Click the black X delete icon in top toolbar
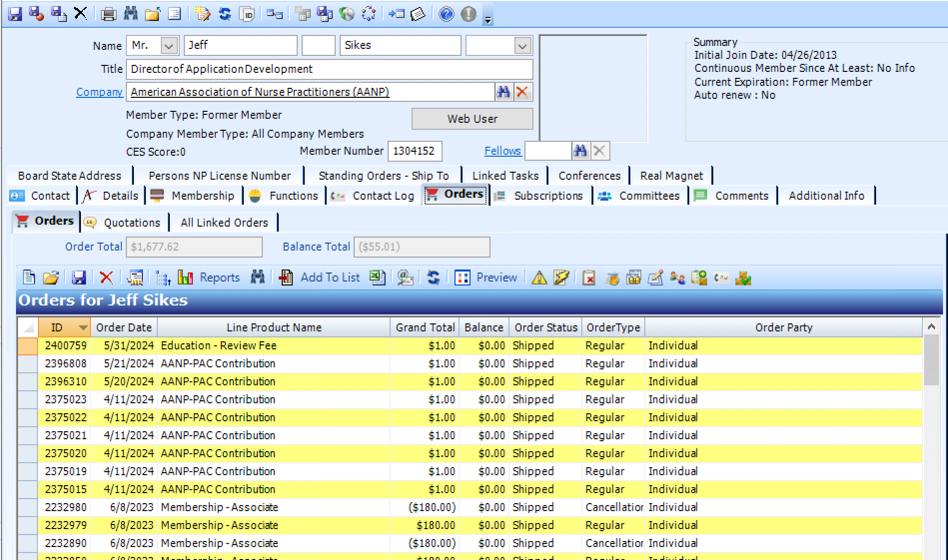This screenshot has width=948, height=560. [80, 13]
